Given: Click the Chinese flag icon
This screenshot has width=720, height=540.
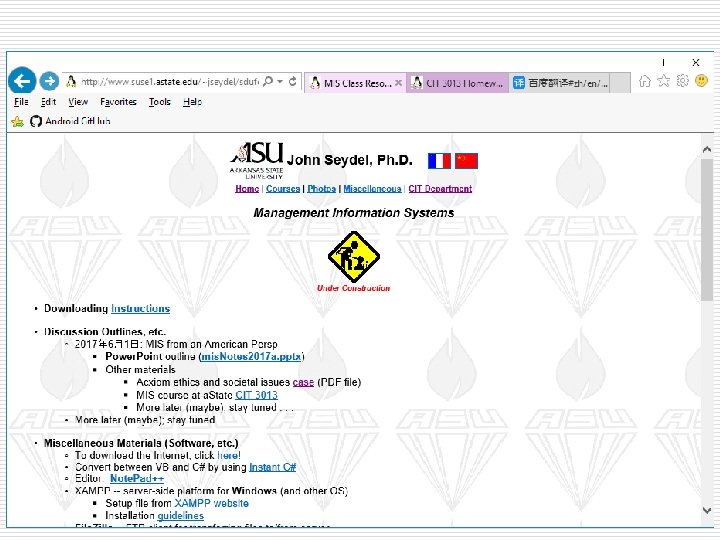Looking at the screenshot, I should point(467,161).
